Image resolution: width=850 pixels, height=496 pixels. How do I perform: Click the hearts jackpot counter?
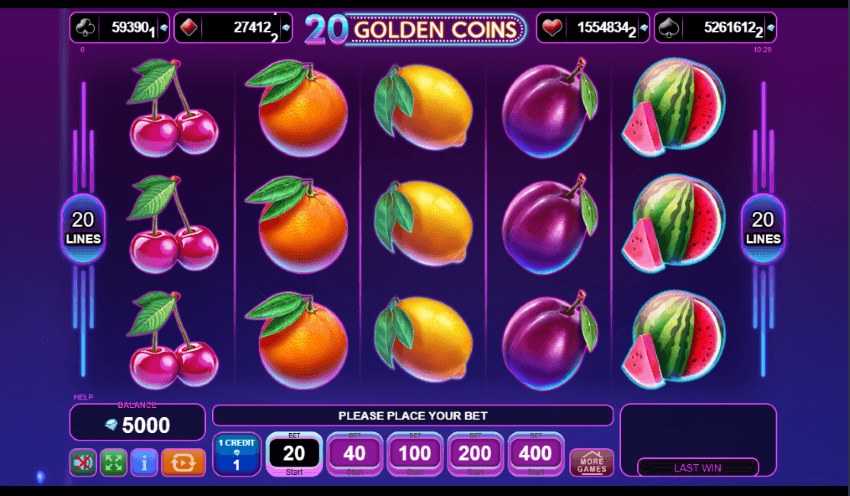tap(593, 28)
